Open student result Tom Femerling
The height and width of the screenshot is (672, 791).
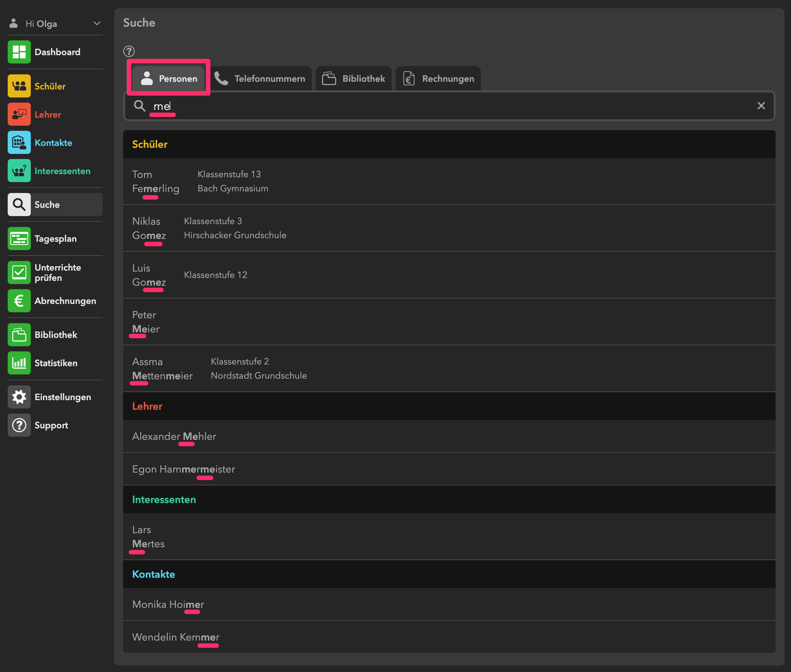coord(156,181)
